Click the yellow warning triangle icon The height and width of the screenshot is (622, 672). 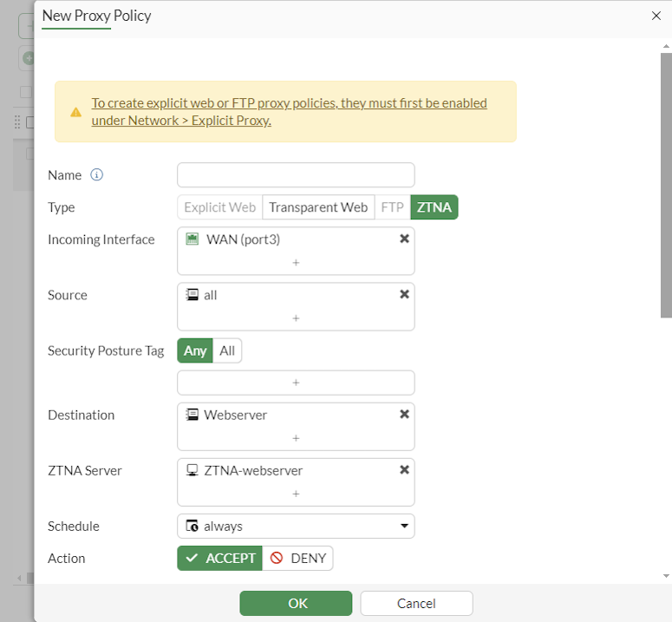(76, 112)
